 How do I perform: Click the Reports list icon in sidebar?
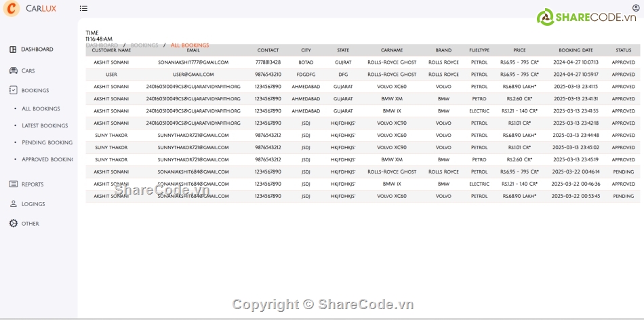coord(13,184)
